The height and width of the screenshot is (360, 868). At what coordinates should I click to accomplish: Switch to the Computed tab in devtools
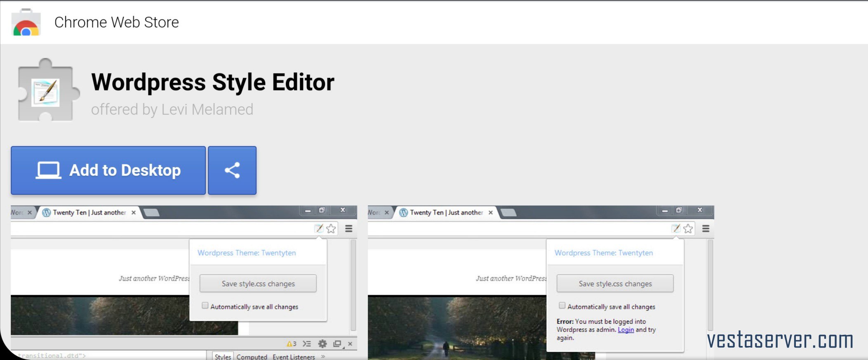252,356
